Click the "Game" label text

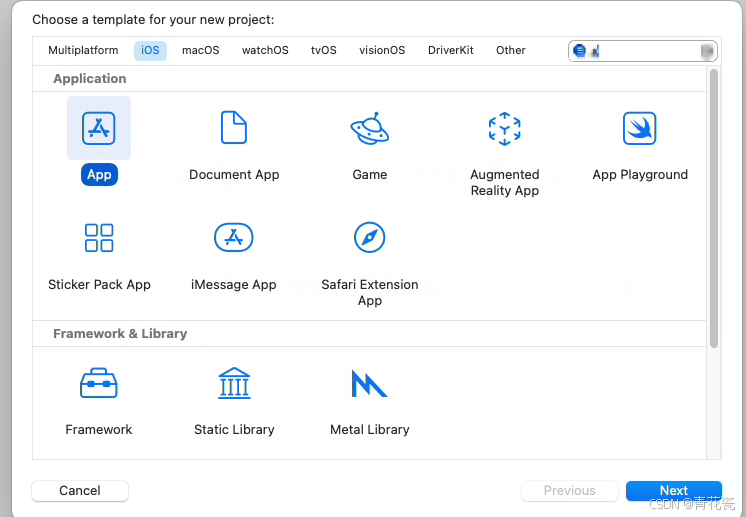pos(370,175)
